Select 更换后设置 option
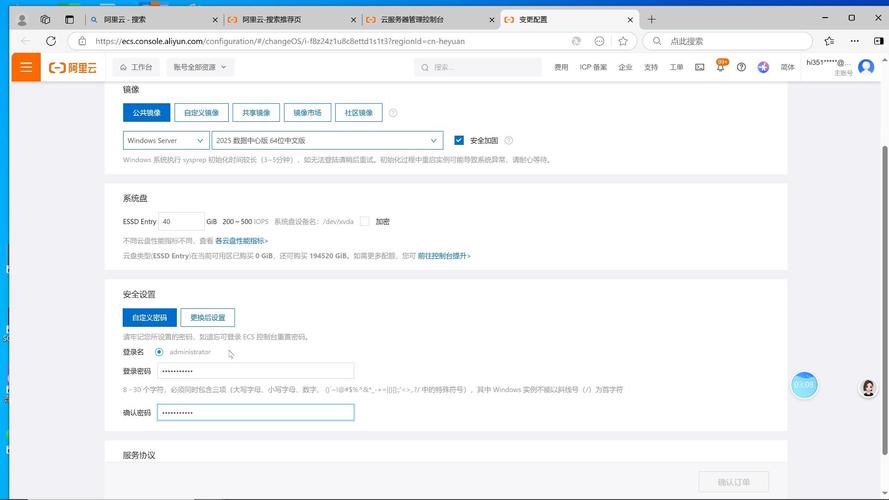 (x=208, y=317)
